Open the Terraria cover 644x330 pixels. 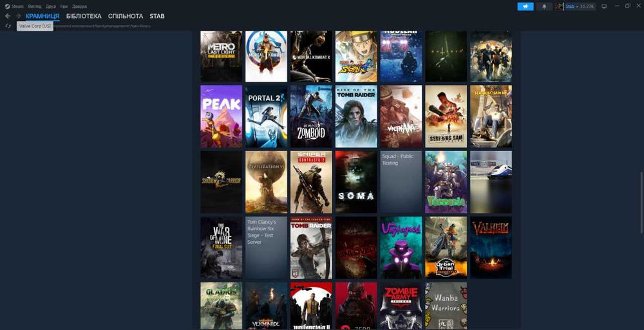(x=446, y=182)
